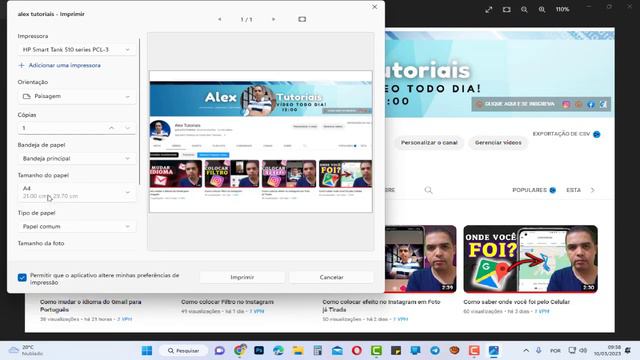The width and height of the screenshot is (640, 360).
Task: Open Microsoft Edge from taskbar
Action: coord(278,351)
